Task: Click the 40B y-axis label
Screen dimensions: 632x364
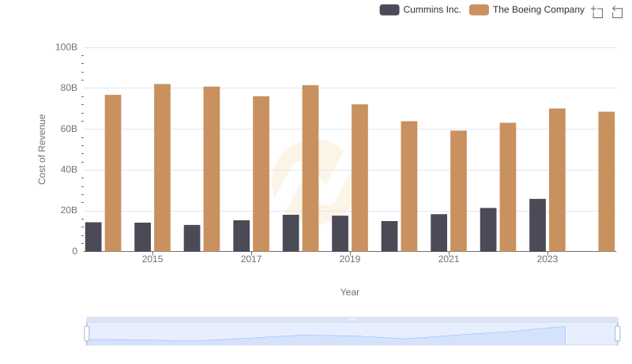Action: [69, 170]
